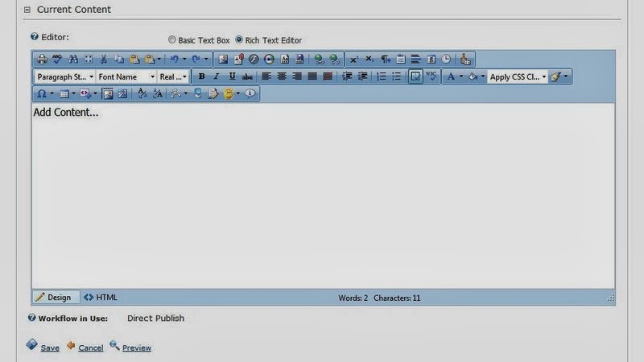Switch to the HTML tab
644x362 pixels.
coord(101,297)
